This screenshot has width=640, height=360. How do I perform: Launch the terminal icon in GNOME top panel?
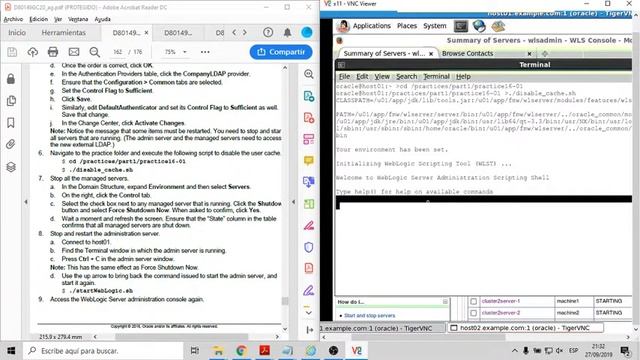(461, 26)
